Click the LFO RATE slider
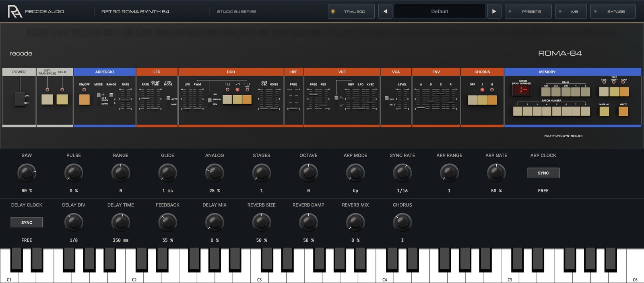The image size is (644, 283). (145, 99)
